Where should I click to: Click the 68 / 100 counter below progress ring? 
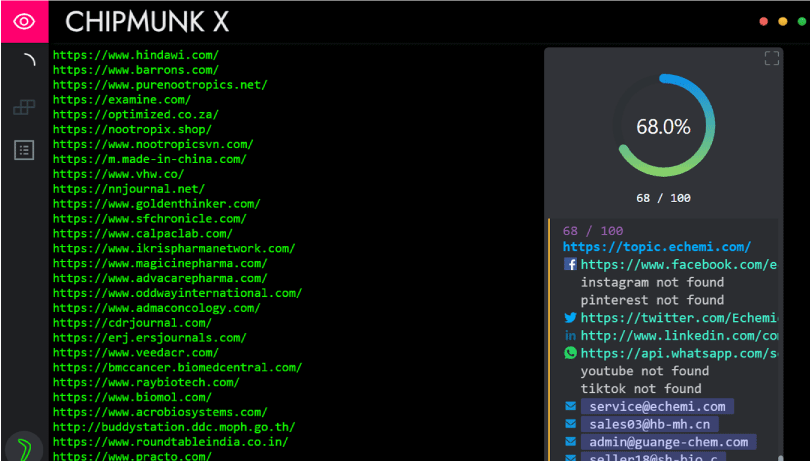point(663,198)
